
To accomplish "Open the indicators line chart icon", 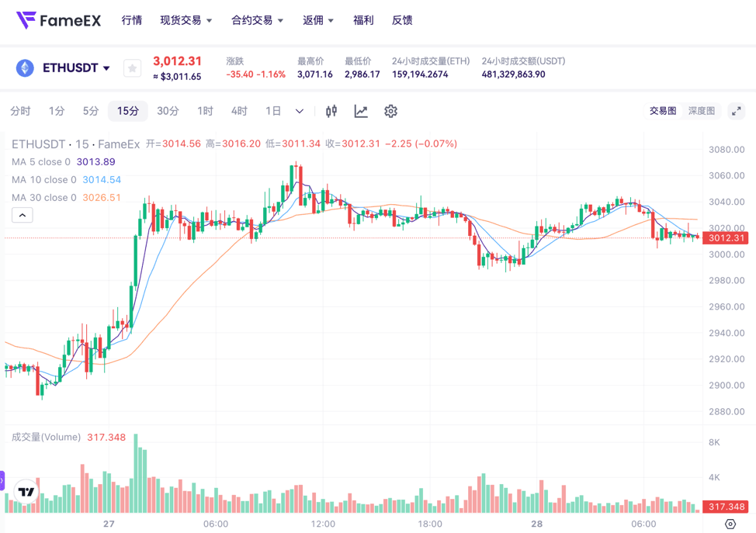I will click(361, 111).
